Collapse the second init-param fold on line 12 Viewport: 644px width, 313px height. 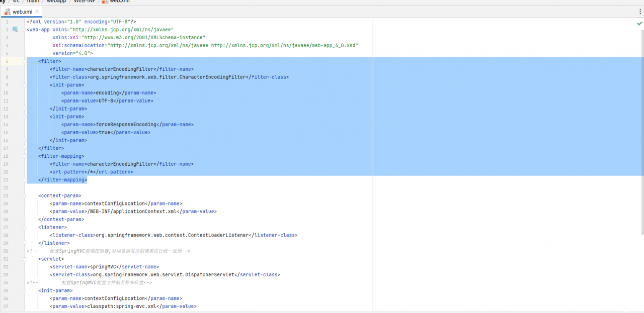click(25, 109)
